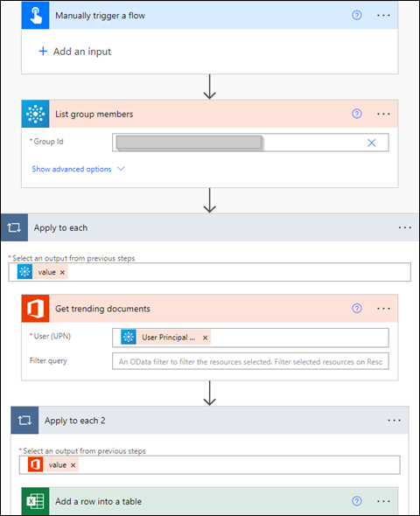The height and width of the screenshot is (516, 420).
Task: Open ellipsis menu for Manually trigger a flow
Action: coord(383,16)
